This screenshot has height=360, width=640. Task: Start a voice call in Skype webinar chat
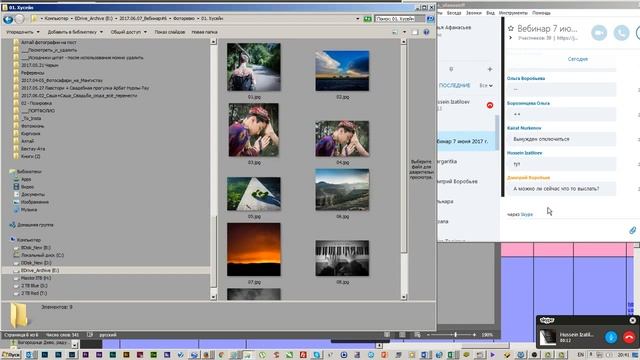[621, 33]
